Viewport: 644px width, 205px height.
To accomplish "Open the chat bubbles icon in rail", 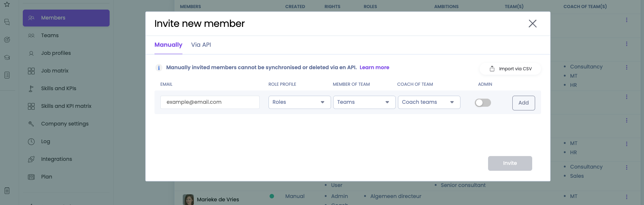I will (7, 22).
